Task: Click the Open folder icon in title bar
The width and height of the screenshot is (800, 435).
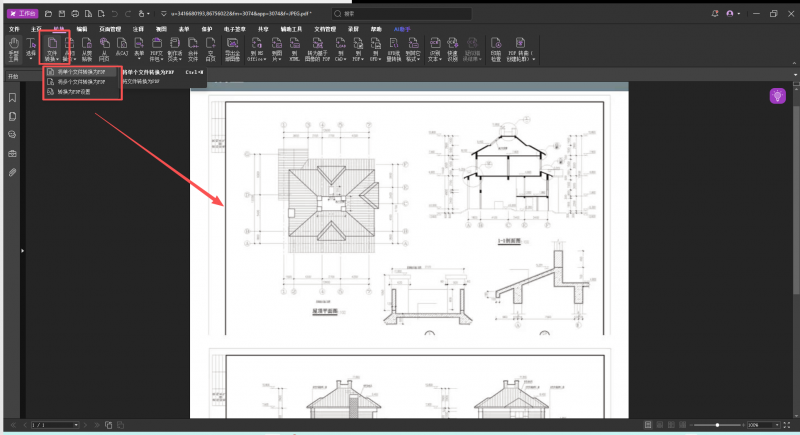Action: 48,14
